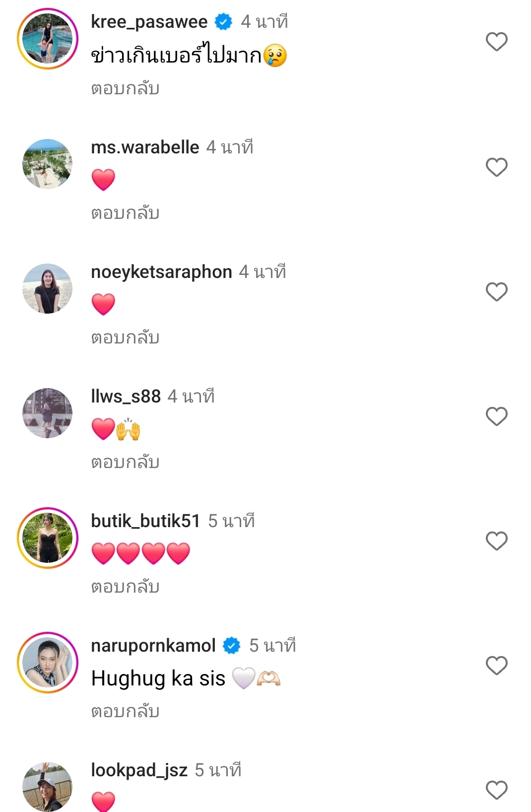Like kree_pasawee's comment with the heart
The image size is (531, 812).
496,42
